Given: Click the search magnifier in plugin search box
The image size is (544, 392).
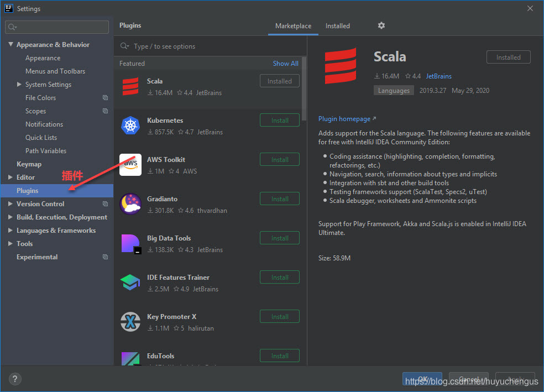Looking at the screenshot, I should point(124,46).
